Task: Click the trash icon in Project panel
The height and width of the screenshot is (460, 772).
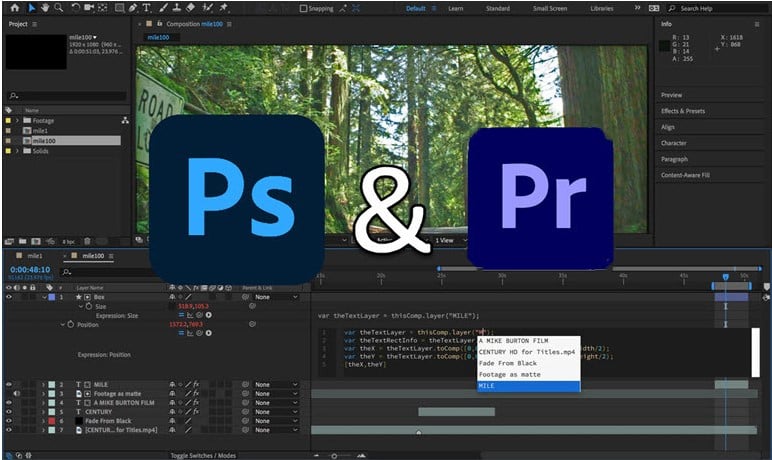Action: [87, 241]
